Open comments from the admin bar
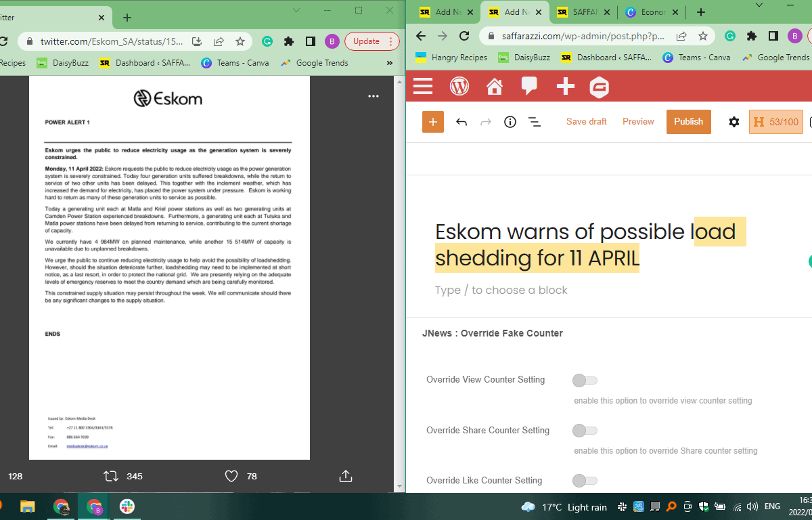The image size is (812, 520). pos(529,86)
